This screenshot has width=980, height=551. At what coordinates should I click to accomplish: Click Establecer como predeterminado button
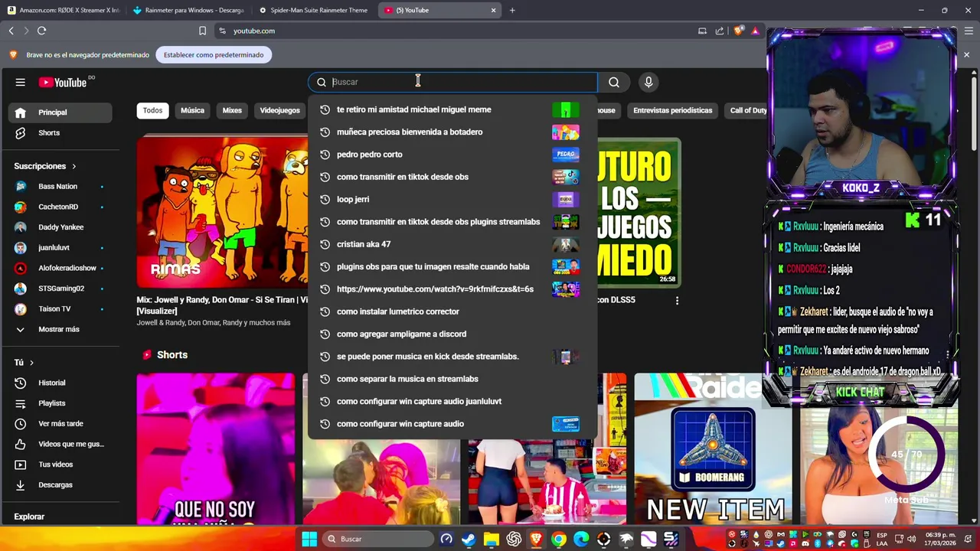click(x=214, y=54)
